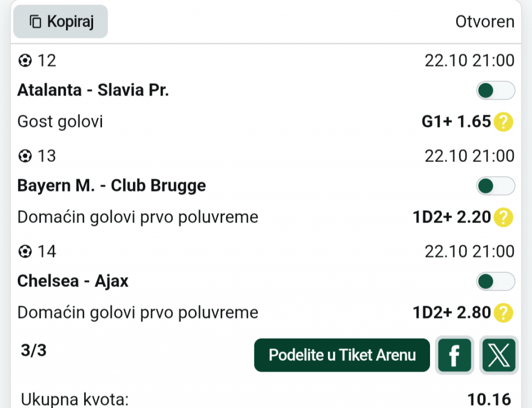Open the Atalanta - Slavia Pr. match
The height and width of the screenshot is (408, 532).
pos(93,90)
